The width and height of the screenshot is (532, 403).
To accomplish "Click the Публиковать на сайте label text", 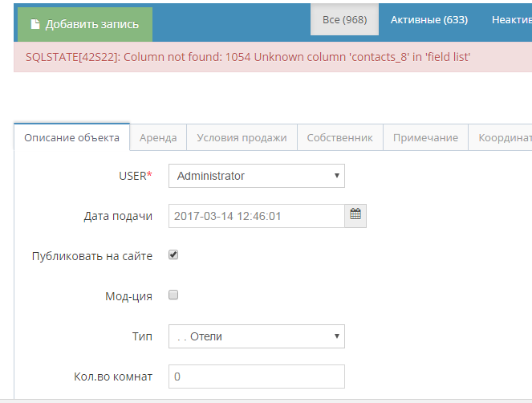I will click(x=91, y=256).
